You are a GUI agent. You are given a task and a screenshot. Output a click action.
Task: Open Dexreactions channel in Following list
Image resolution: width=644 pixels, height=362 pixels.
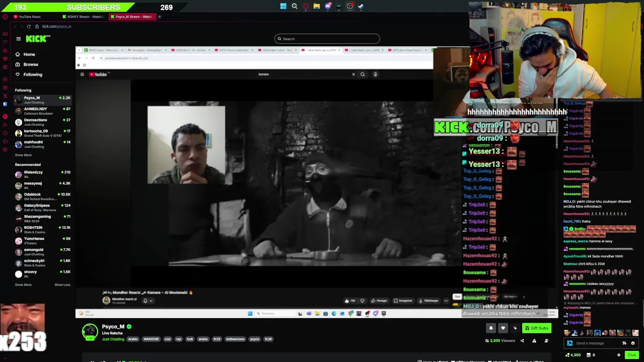click(43, 122)
